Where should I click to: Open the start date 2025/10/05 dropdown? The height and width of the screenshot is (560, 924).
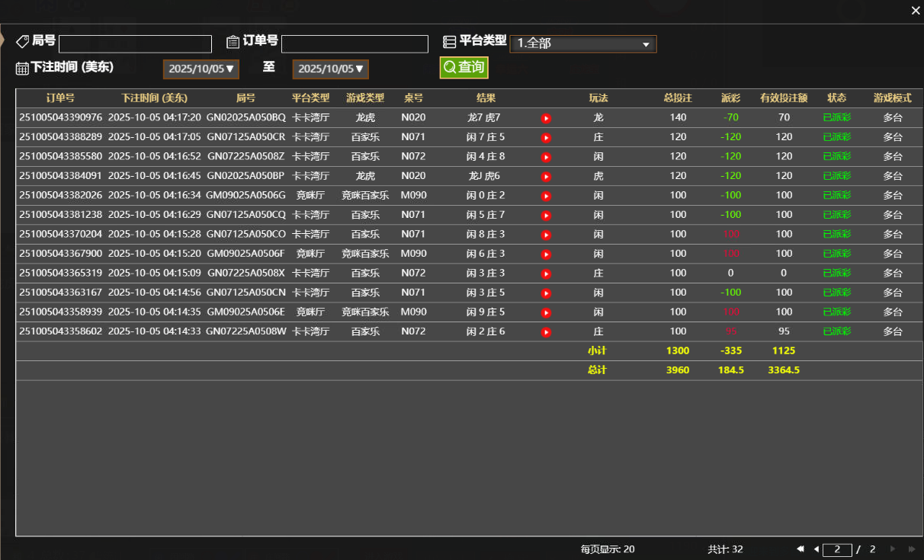tap(201, 69)
